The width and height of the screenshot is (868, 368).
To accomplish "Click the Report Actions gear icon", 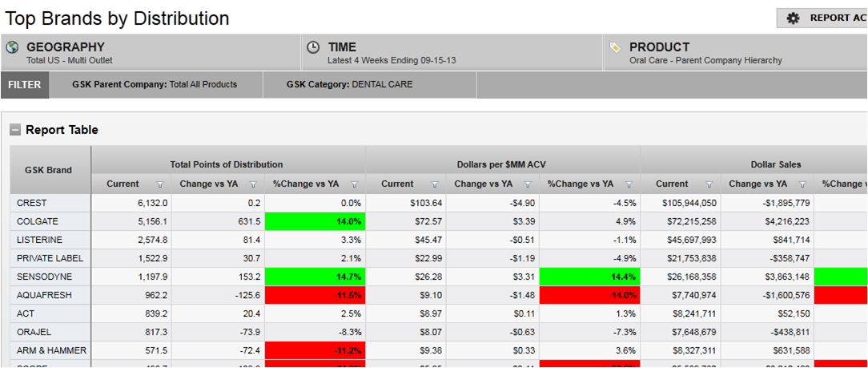I will tap(793, 18).
